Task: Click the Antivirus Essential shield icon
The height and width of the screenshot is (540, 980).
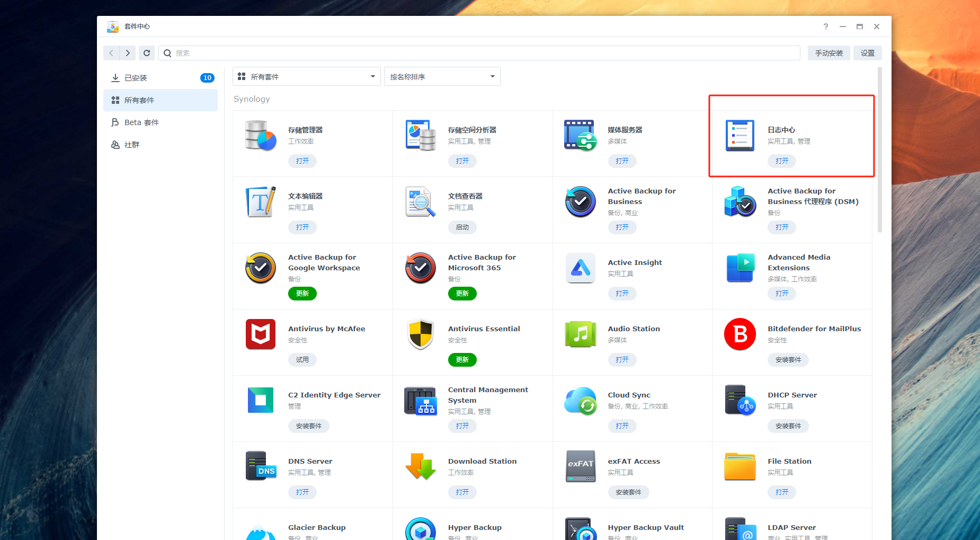Action: pos(421,334)
